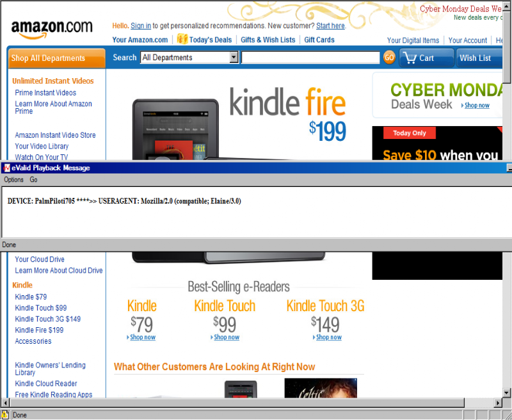Click the amazon.com logo
The image size is (512, 420).
click(x=52, y=29)
